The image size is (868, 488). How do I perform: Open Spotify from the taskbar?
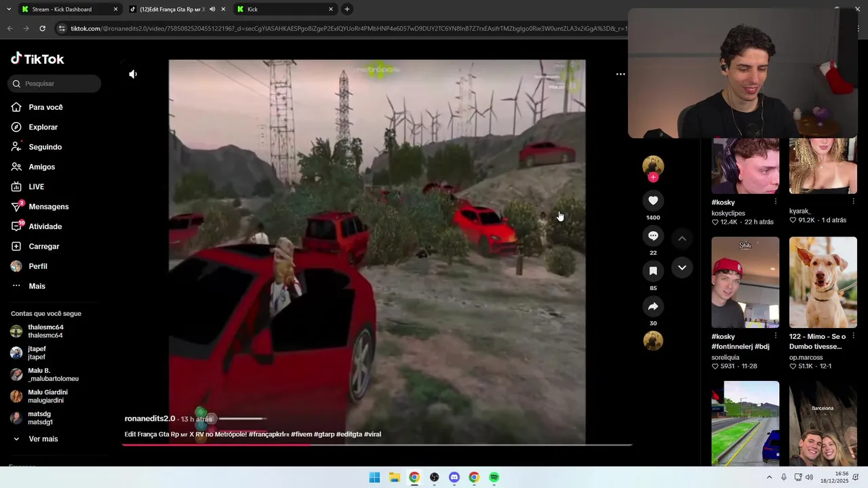494,477
